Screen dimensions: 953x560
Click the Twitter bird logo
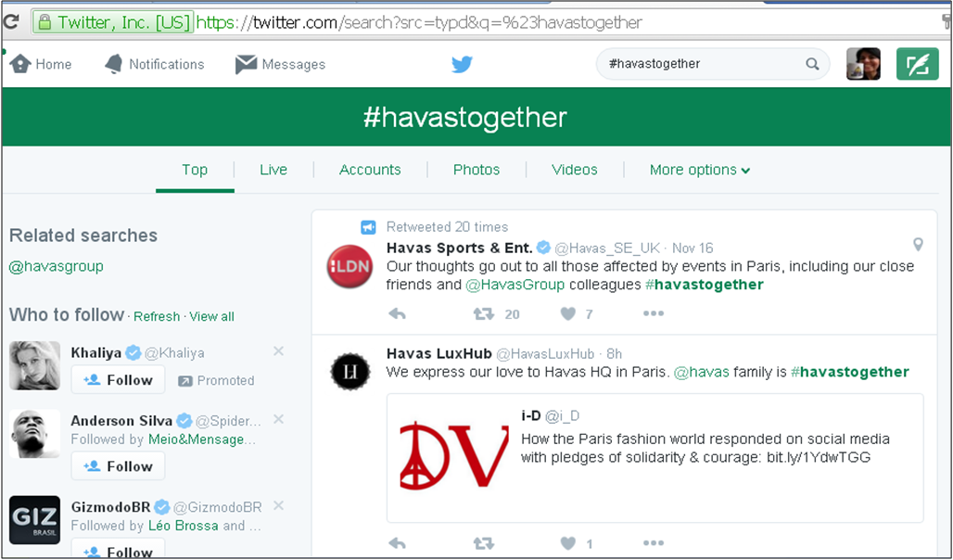click(462, 64)
